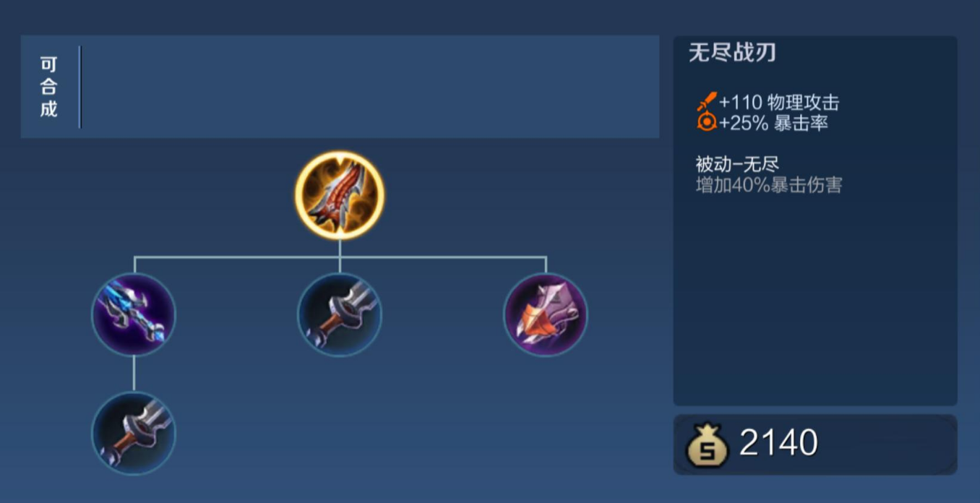The height and width of the screenshot is (503, 980).
Task: Click the 增加40%暴击伤害 description text
Action: click(769, 185)
